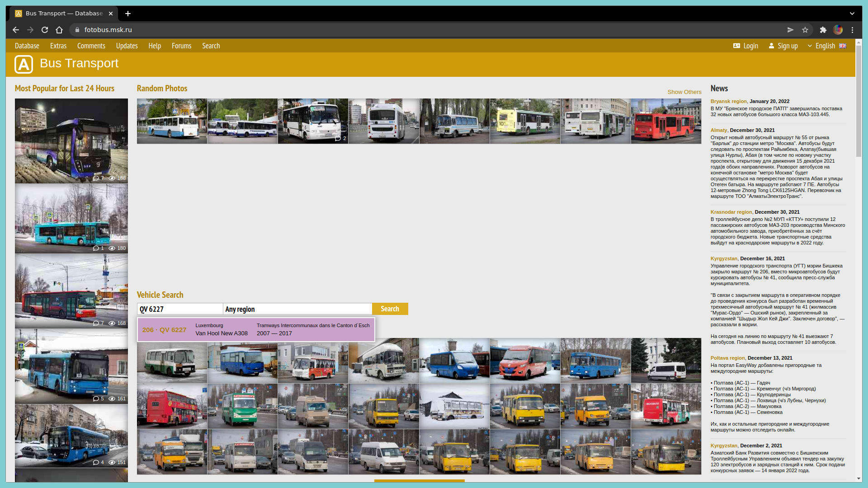Open the Any region selector
Screen dimensions: 868x488
(297, 309)
